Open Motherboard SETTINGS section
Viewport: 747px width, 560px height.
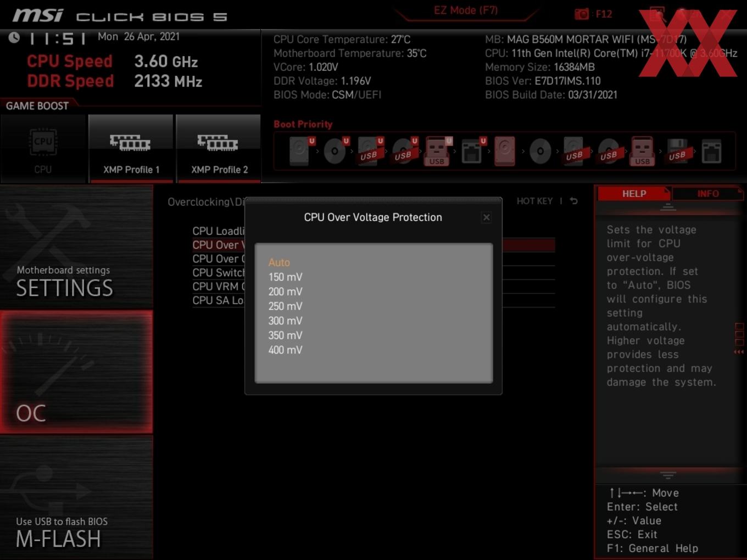[x=76, y=247]
